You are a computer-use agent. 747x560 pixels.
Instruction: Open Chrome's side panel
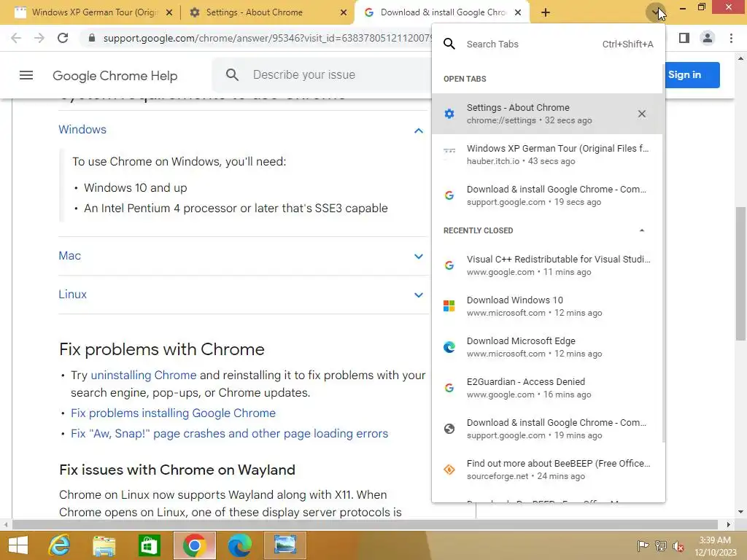pyautogui.click(x=684, y=38)
